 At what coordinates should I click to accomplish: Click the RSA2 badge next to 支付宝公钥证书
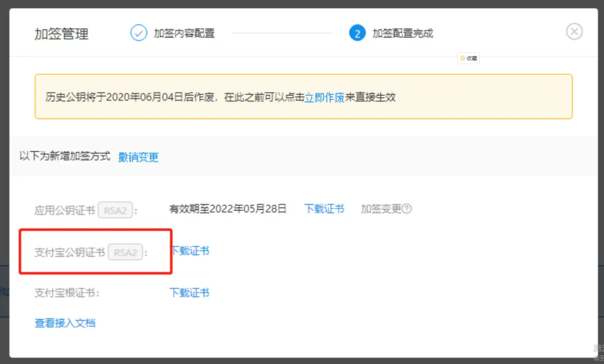125,252
